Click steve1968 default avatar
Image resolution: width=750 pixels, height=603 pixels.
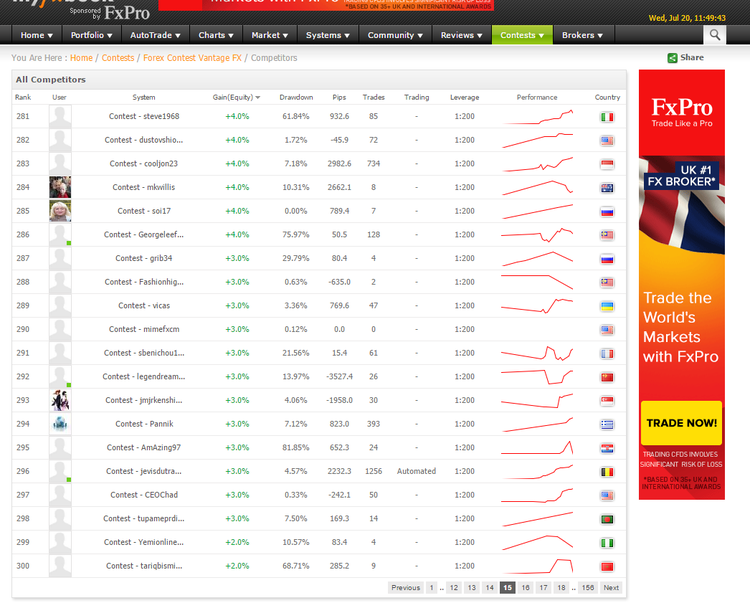(60, 116)
